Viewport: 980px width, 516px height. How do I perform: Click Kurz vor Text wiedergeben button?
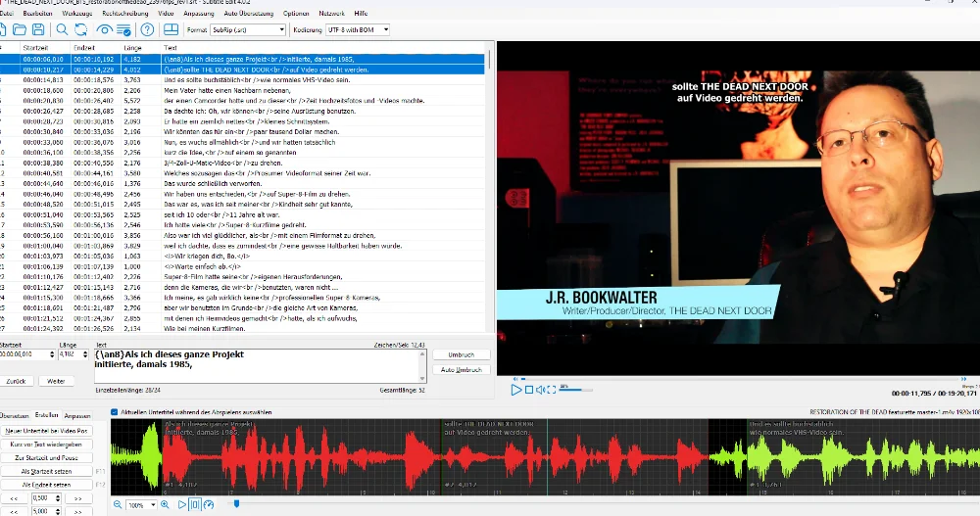click(47, 445)
